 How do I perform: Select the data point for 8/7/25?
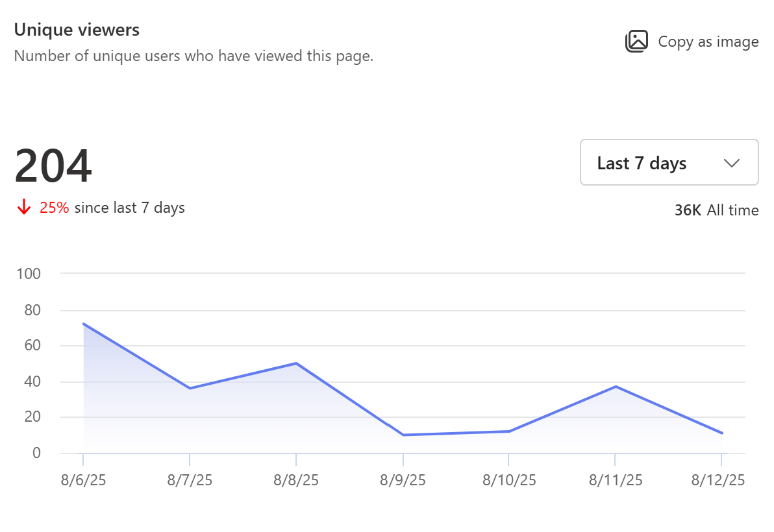(x=188, y=387)
